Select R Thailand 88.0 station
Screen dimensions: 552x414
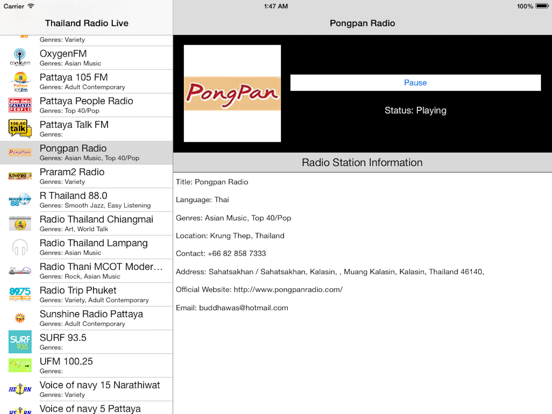pyautogui.click(x=86, y=200)
